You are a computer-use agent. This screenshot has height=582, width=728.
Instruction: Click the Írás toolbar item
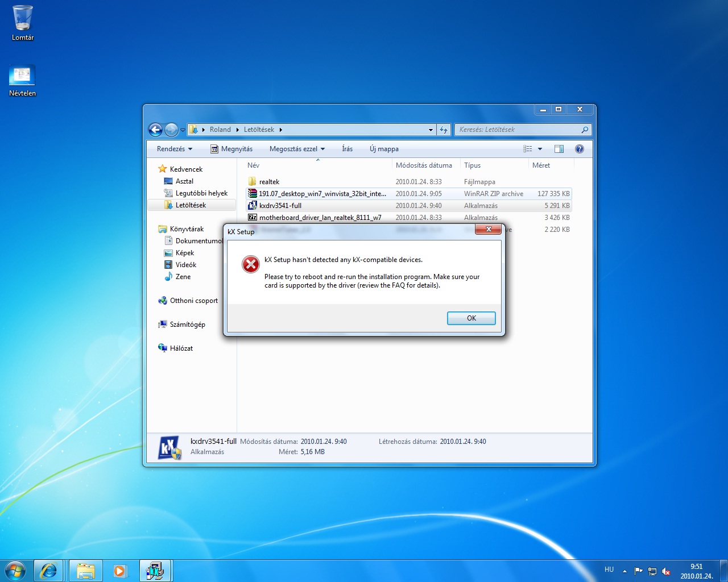pyautogui.click(x=348, y=149)
